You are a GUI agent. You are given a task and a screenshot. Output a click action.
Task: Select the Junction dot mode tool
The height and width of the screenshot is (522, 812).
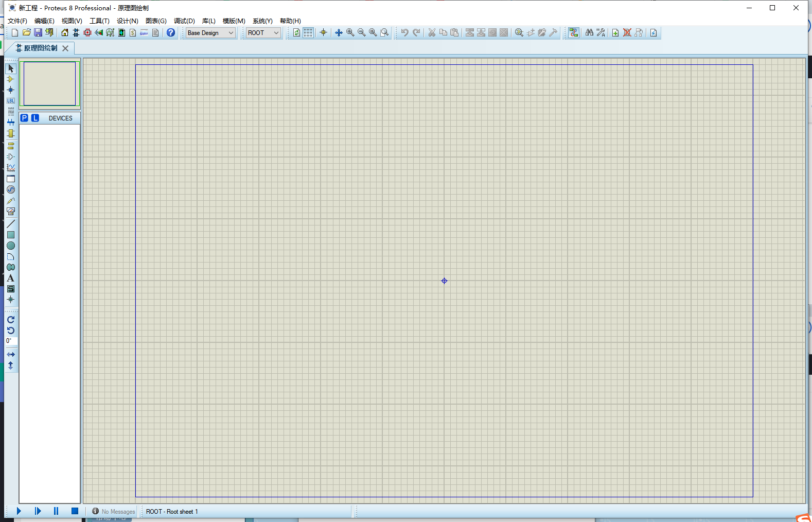click(x=10, y=90)
